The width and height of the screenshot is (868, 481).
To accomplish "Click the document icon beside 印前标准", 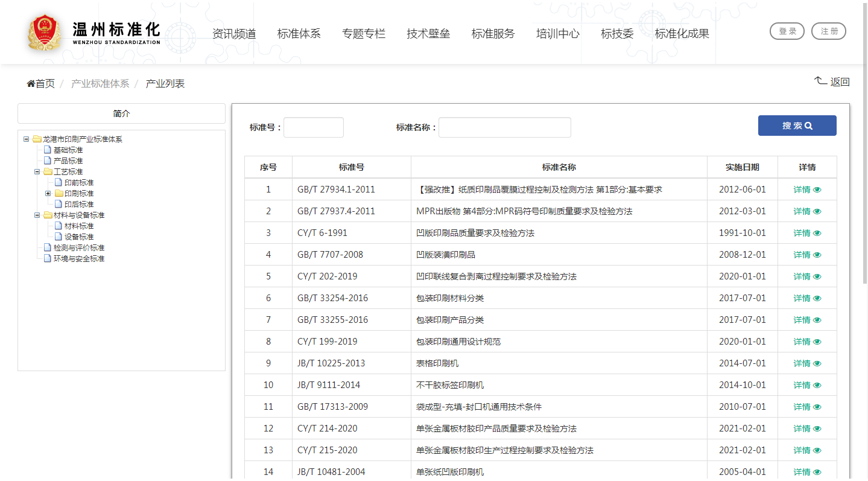I will (59, 183).
